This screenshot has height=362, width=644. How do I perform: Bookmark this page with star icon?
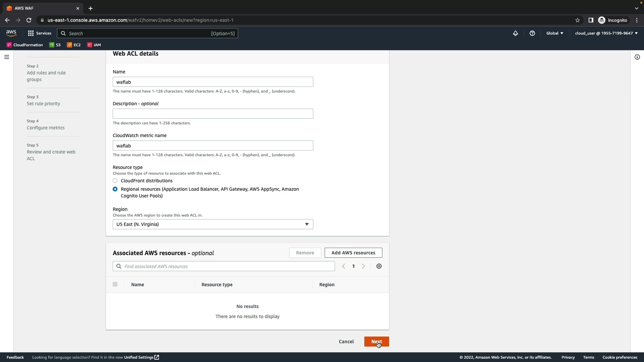pyautogui.click(x=578, y=20)
